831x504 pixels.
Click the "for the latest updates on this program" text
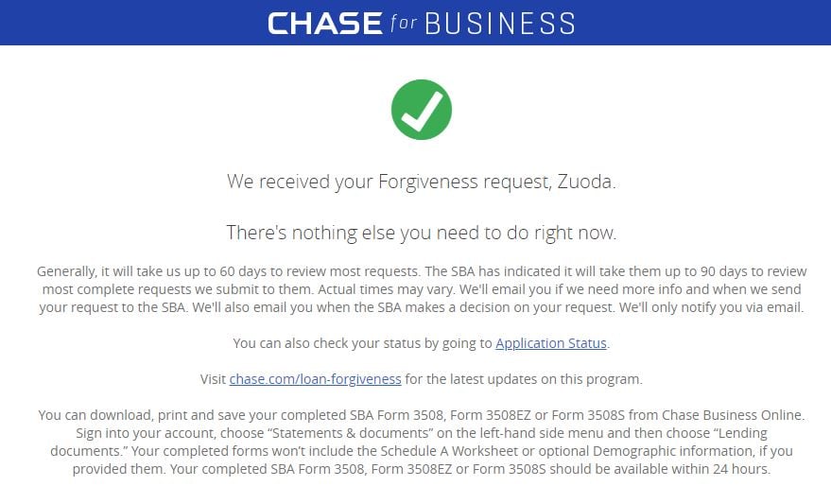pyautogui.click(x=524, y=379)
